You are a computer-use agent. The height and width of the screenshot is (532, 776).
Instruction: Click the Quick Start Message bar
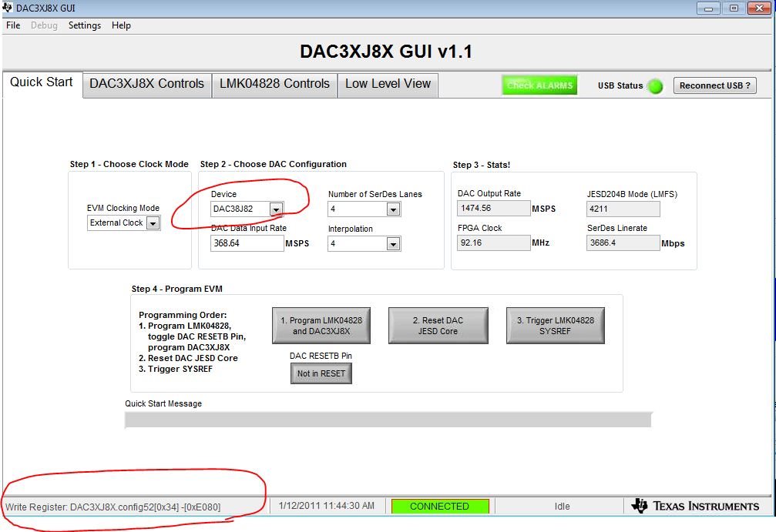(388, 420)
